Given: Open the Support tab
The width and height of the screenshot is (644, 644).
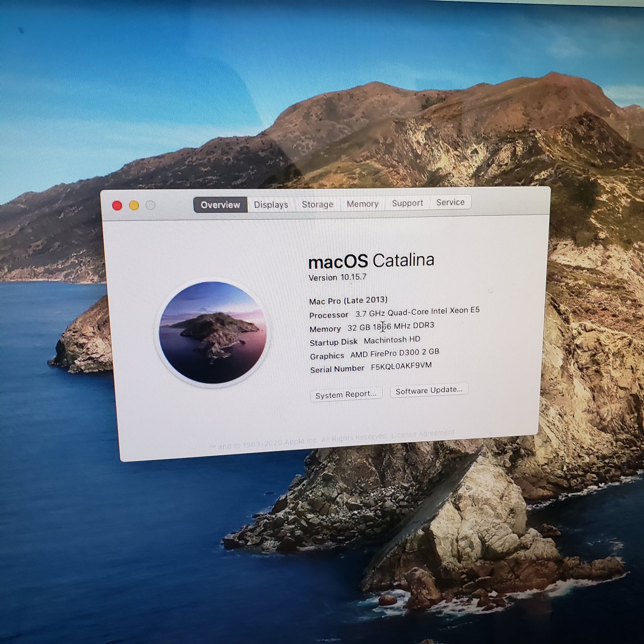Looking at the screenshot, I should tap(407, 203).
